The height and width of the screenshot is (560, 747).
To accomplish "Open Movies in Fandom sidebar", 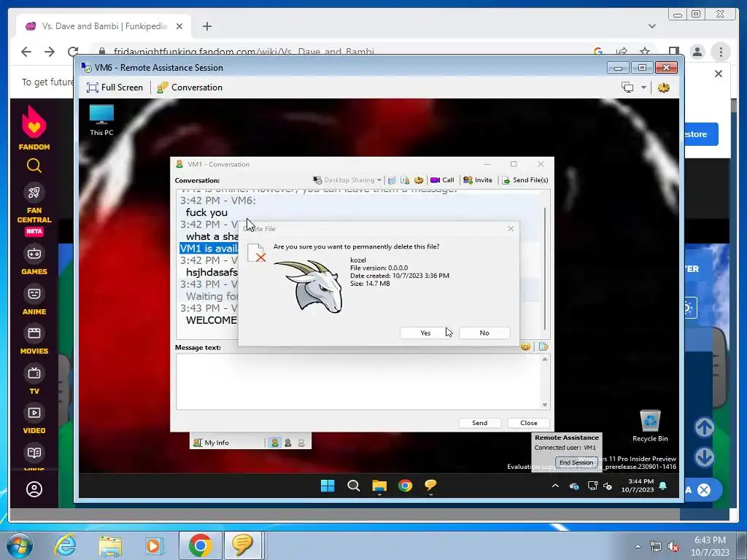I will pyautogui.click(x=34, y=340).
